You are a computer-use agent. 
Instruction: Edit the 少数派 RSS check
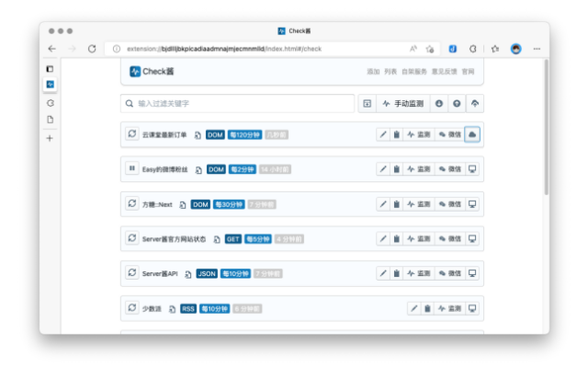pyautogui.click(x=414, y=309)
